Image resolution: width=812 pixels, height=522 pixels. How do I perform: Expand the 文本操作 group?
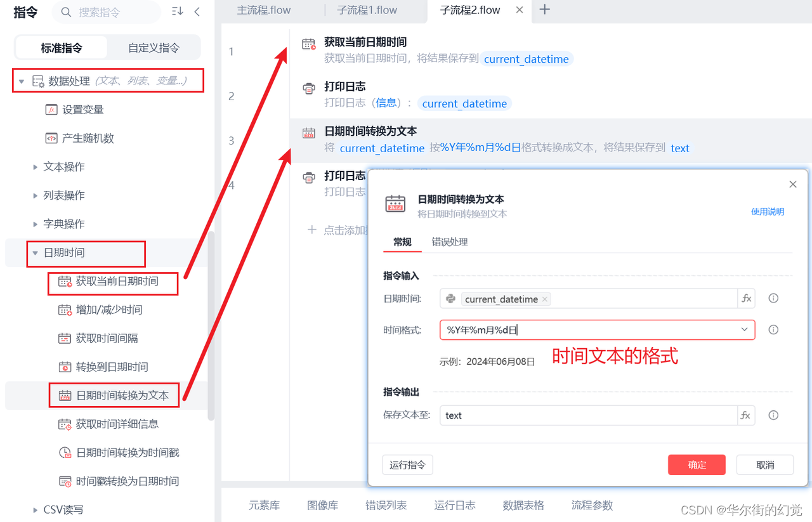pos(36,167)
